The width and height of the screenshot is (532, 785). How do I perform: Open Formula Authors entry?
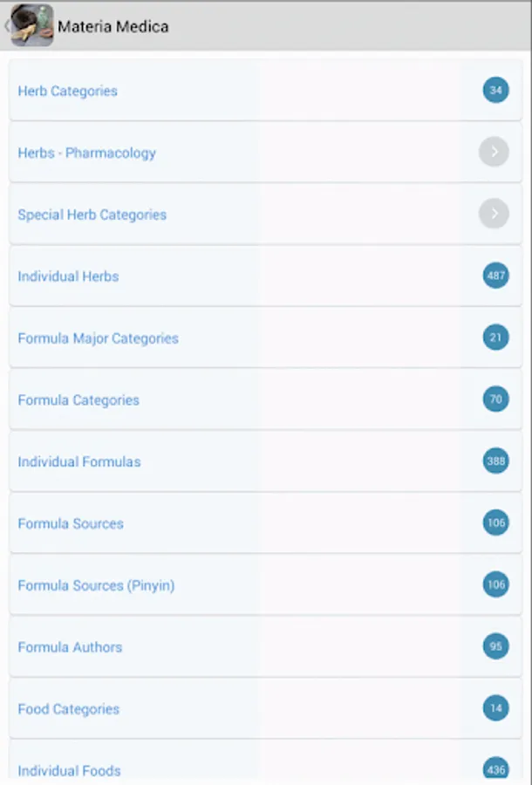70,647
